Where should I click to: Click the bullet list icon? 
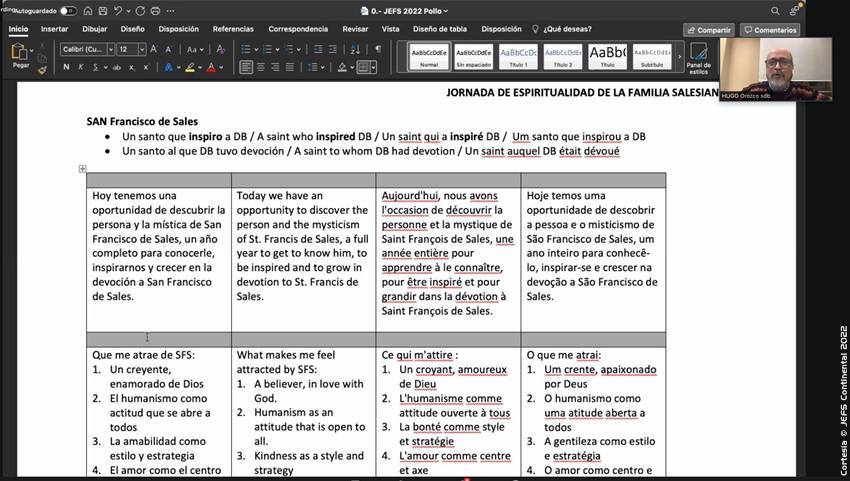tap(246, 49)
